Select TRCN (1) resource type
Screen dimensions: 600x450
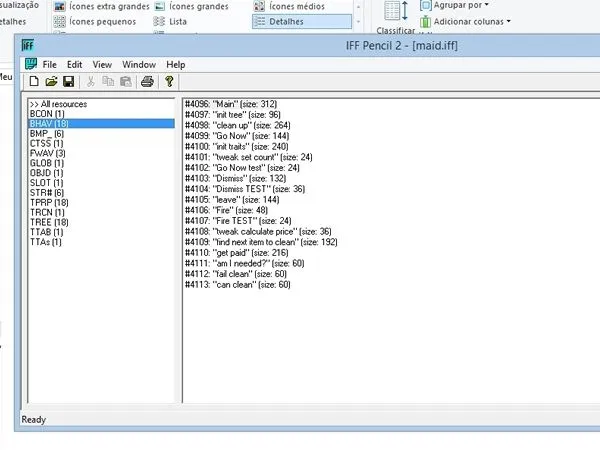point(101,212)
